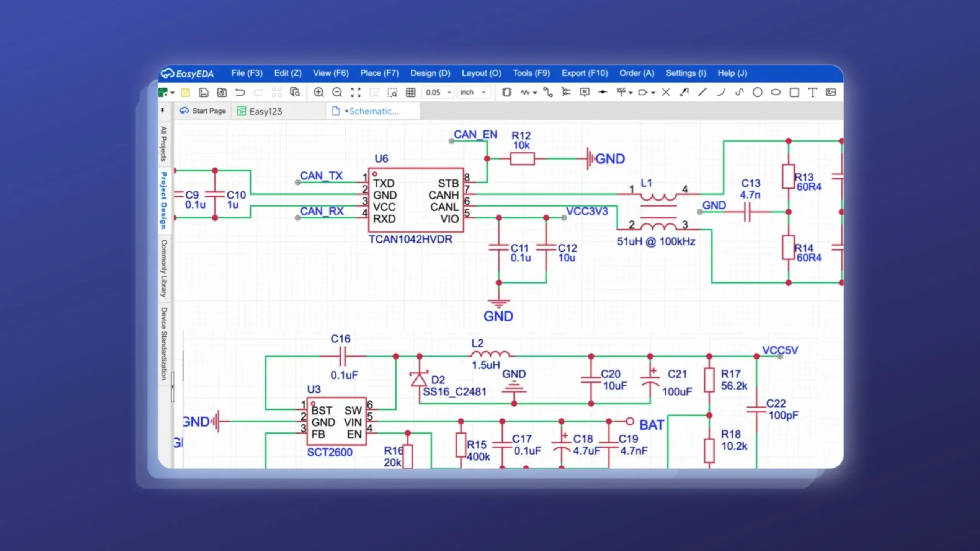The image size is (980, 551).
Task: Select the no-connect X flag tool
Action: (666, 92)
